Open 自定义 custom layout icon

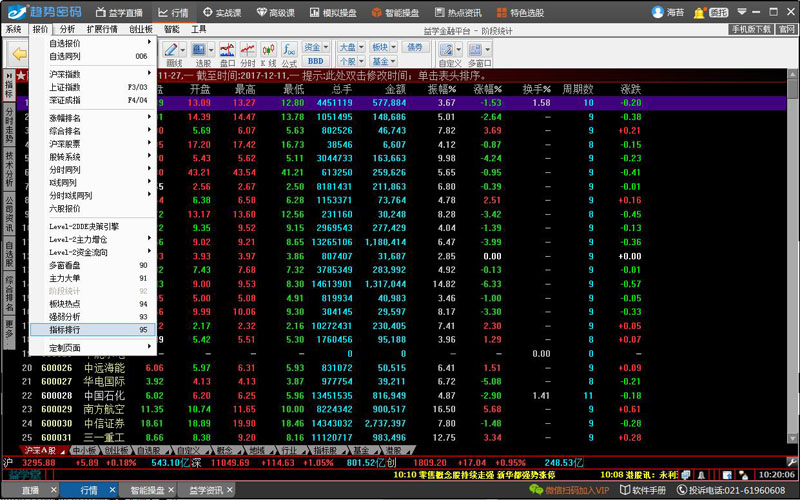click(450, 52)
